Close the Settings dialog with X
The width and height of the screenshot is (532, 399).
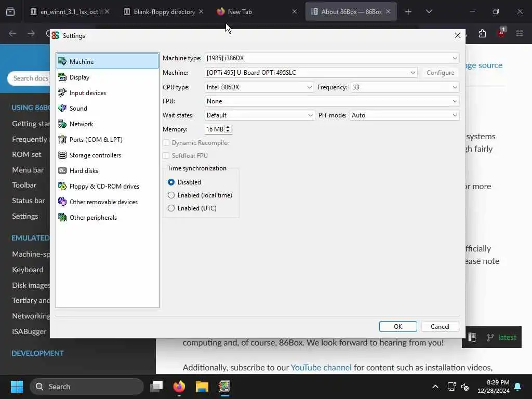(458, 35)
